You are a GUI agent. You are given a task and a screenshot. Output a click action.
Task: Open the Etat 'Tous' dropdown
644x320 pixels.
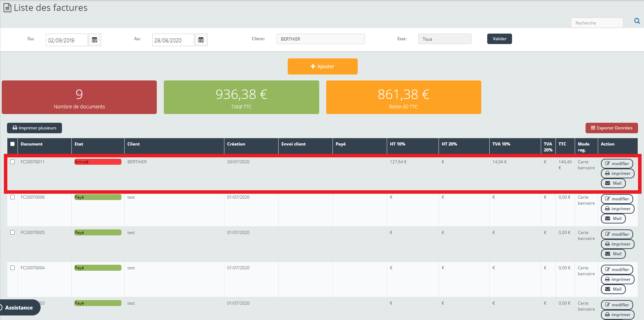(444, 39)
